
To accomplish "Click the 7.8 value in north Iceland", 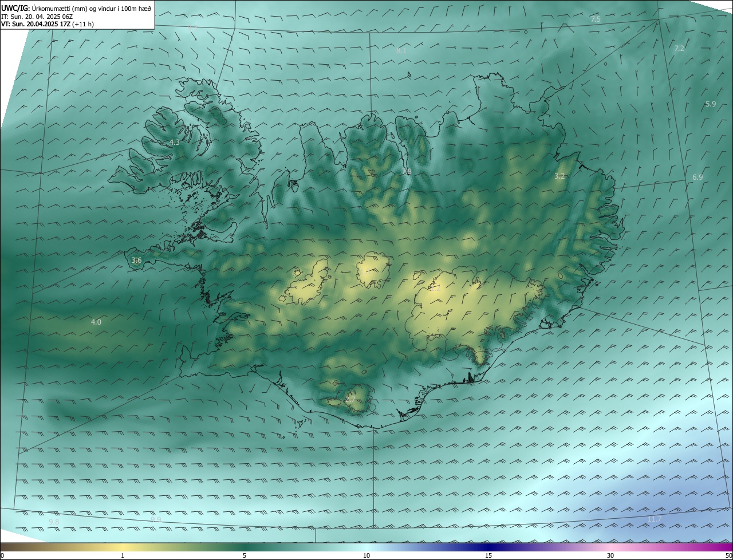I will (407, 172).
